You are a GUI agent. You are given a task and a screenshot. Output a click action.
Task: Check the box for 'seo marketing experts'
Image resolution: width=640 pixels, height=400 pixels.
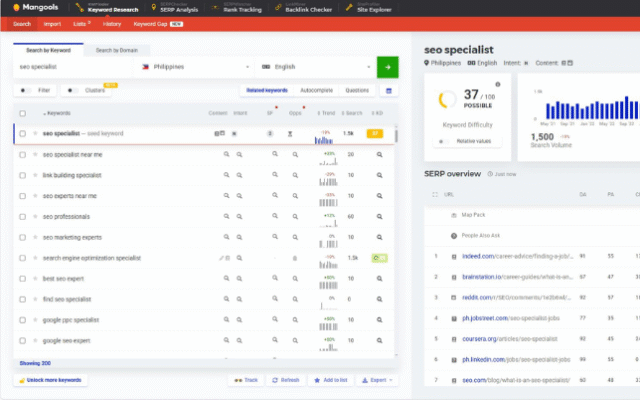22,237
